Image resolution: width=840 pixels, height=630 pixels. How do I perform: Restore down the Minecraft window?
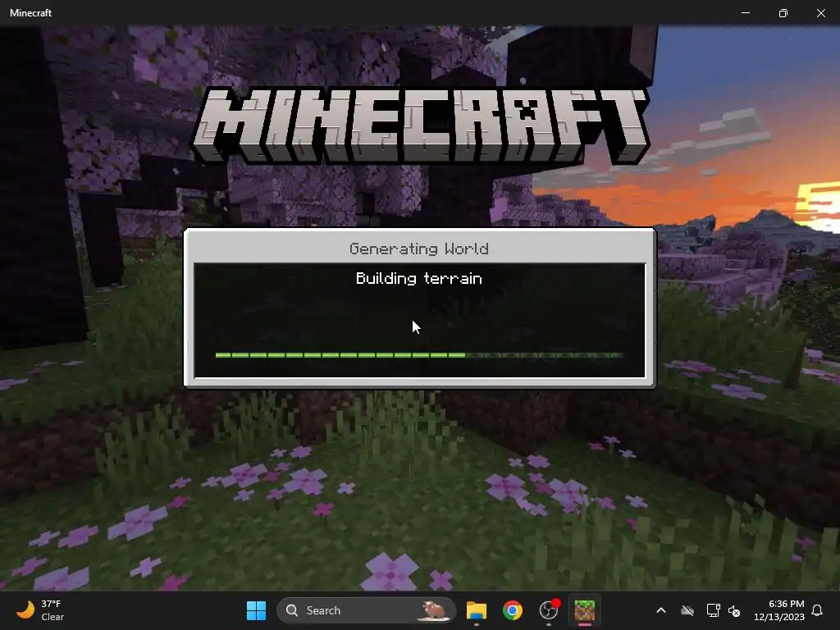point(783,13)
